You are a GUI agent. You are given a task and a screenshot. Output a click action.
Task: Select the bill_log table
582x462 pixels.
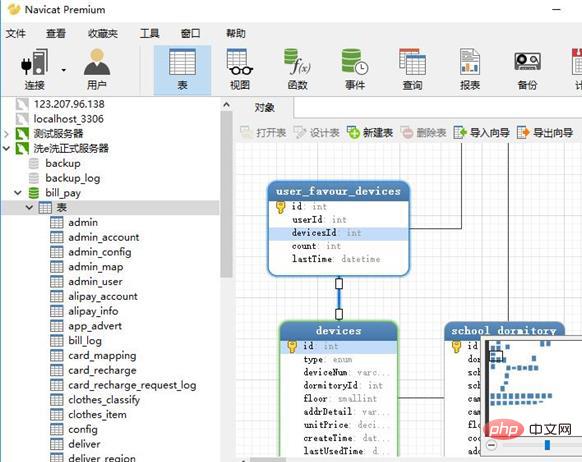(x=85, y=341)
